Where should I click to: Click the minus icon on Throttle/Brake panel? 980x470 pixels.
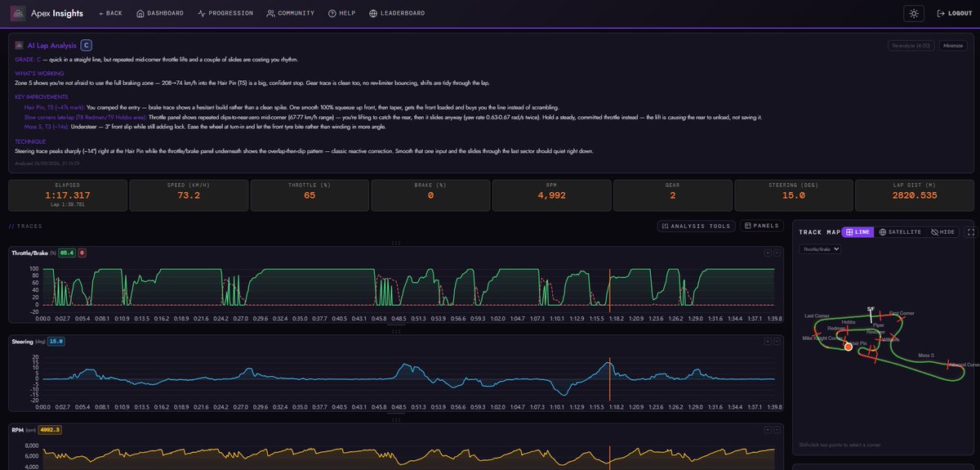click(x=777, y=253)
